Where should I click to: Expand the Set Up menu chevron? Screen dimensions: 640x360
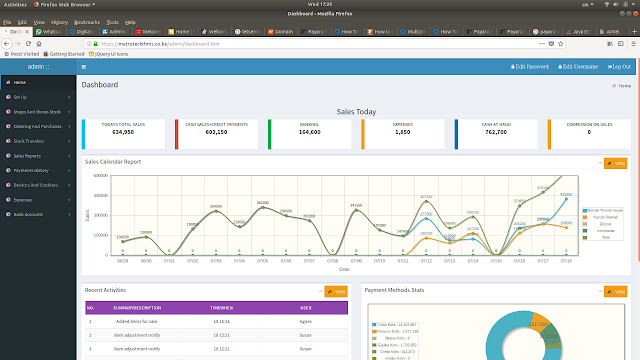(69, 97)
